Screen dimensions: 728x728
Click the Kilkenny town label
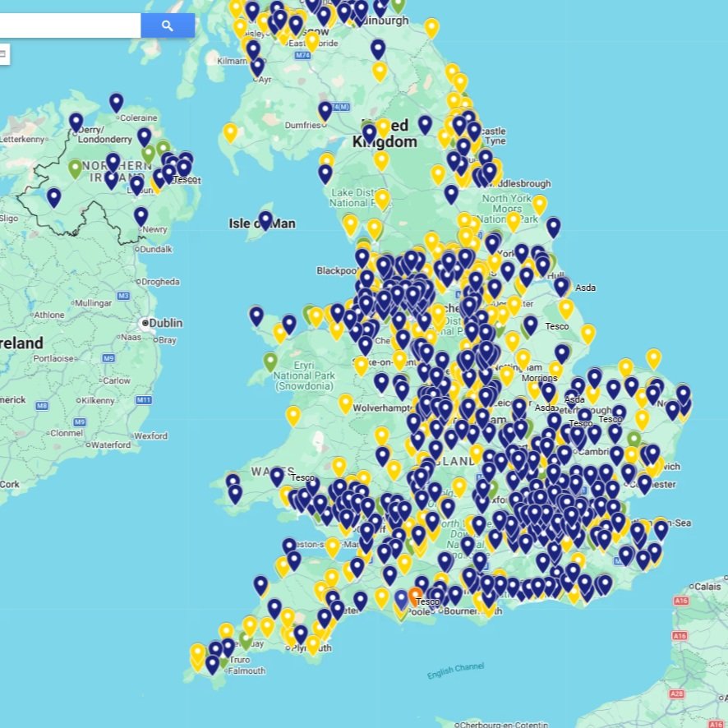(x=98, y=400)
